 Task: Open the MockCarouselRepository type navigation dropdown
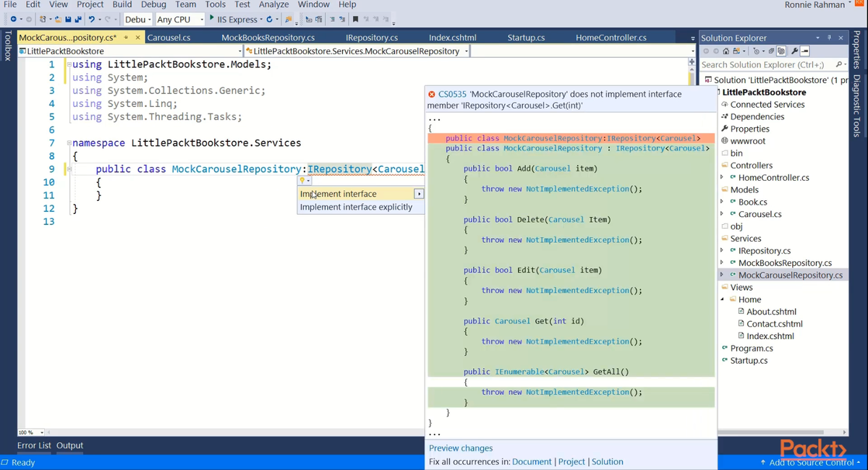point(467,51)
